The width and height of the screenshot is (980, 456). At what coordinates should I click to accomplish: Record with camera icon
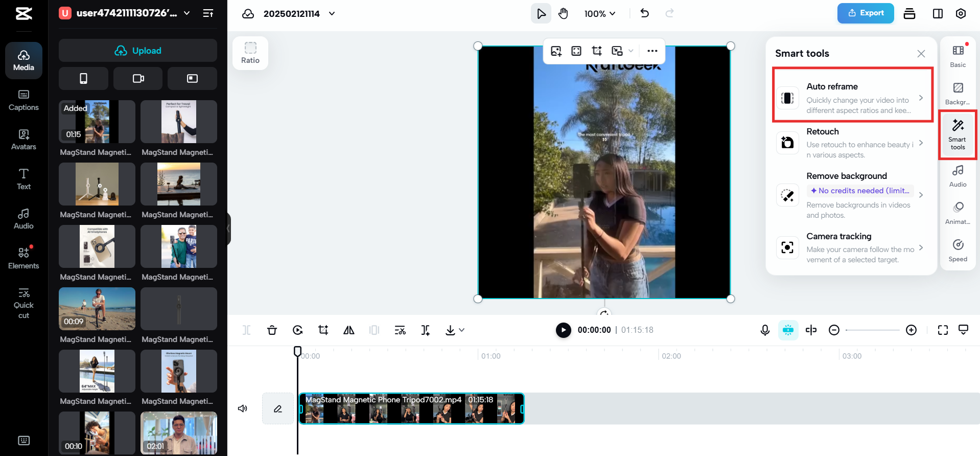(x=138, y=78)
